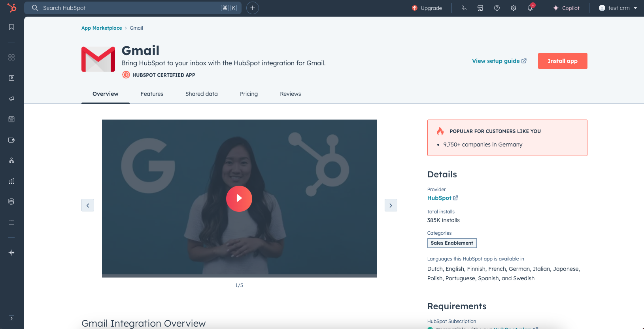
Task: Open the View setup guide link
Action: pos(499,61)
